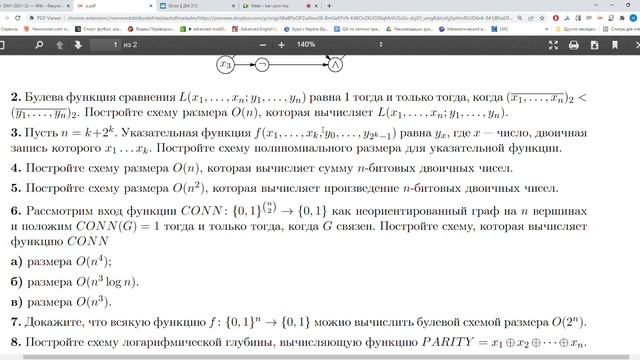The image size is (640, 360).
Task: Open the PDF tools chevron menu
Action: click(637, 45)
